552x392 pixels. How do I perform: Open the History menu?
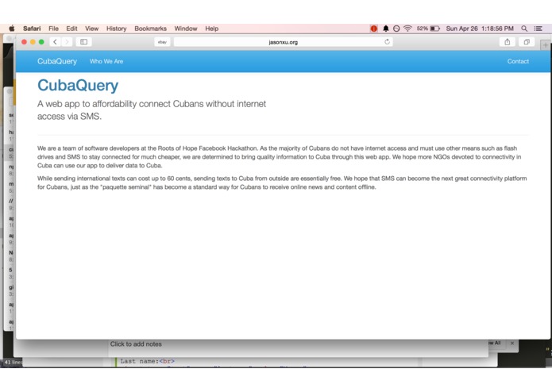pyautogui.click(x=117, y=29)
